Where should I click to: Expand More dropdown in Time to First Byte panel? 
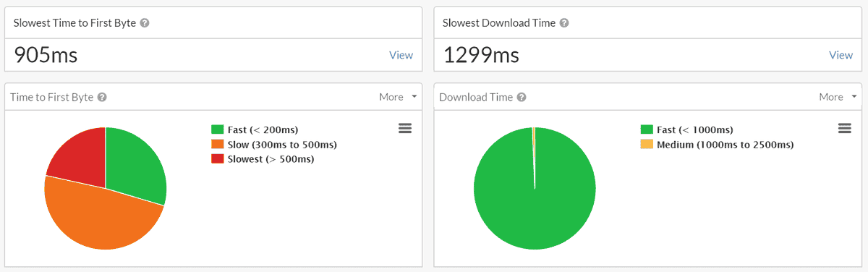(398, 97)
